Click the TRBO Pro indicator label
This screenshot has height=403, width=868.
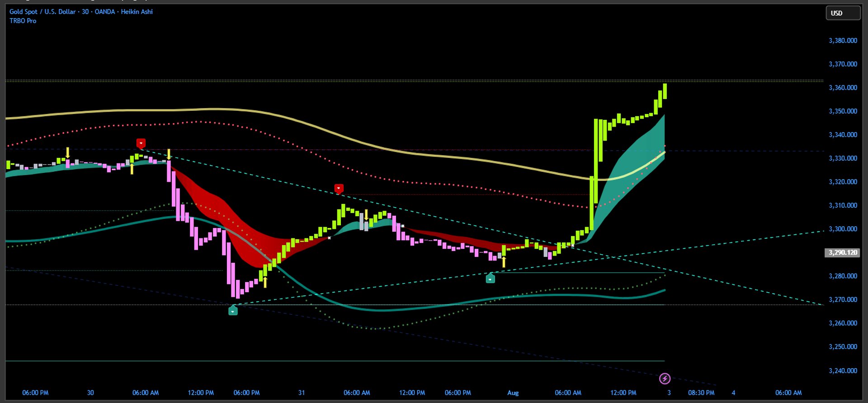[23, 21]
